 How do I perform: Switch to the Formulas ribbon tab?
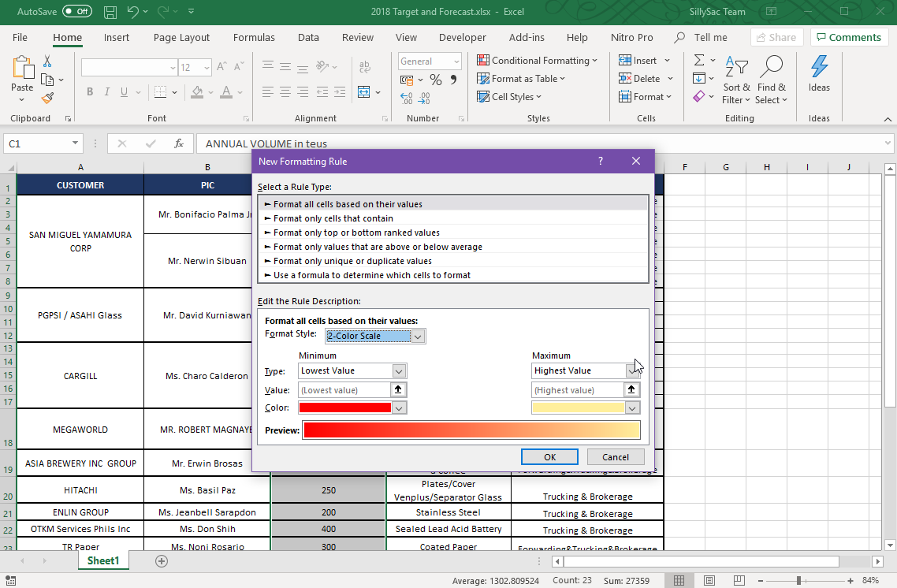[254, 37]
